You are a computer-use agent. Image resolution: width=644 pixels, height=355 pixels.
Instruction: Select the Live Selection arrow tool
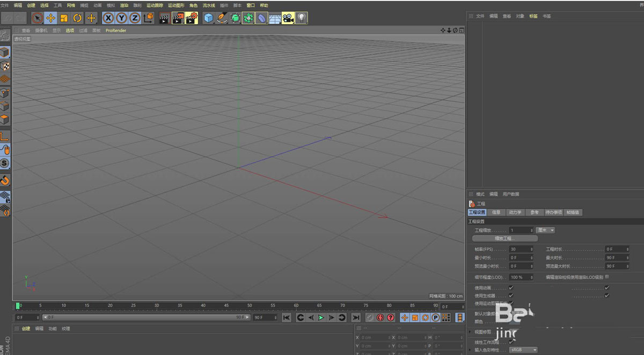click(37, 18)
